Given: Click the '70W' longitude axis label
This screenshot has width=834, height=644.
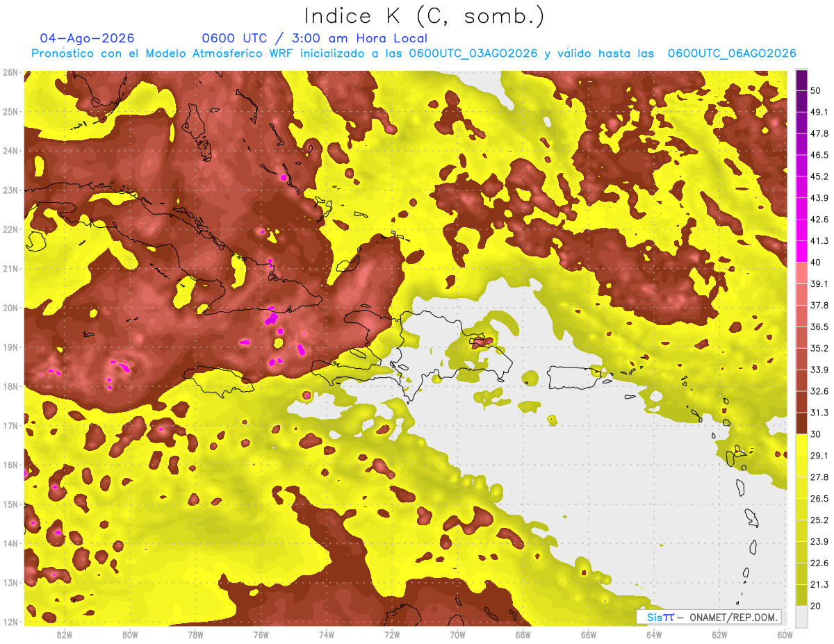Looking at the screenshot, I should coord(457,634).
